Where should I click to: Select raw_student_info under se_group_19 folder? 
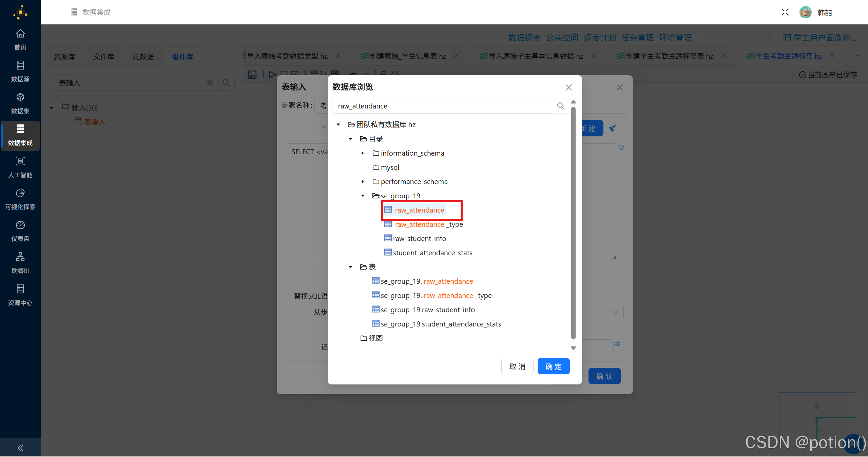pos(415,238)
